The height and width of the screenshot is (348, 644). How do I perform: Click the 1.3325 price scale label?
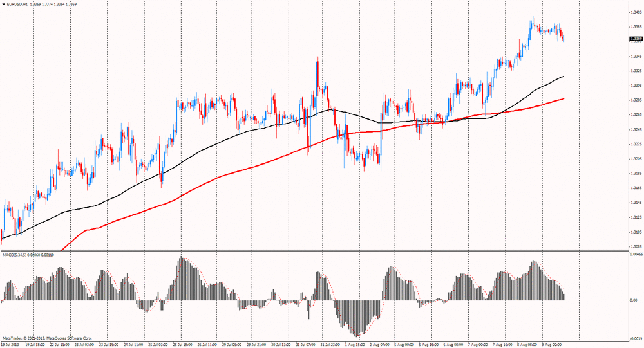tap(636, 71)
